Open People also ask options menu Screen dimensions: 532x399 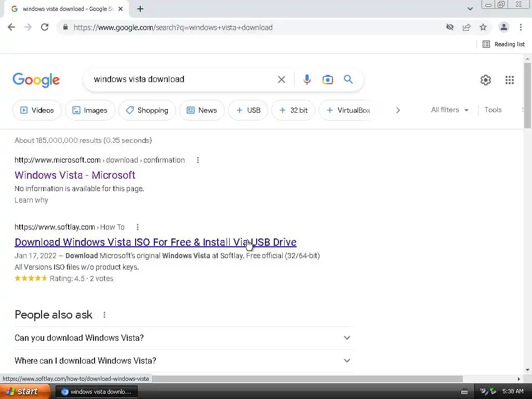point(104,315)
